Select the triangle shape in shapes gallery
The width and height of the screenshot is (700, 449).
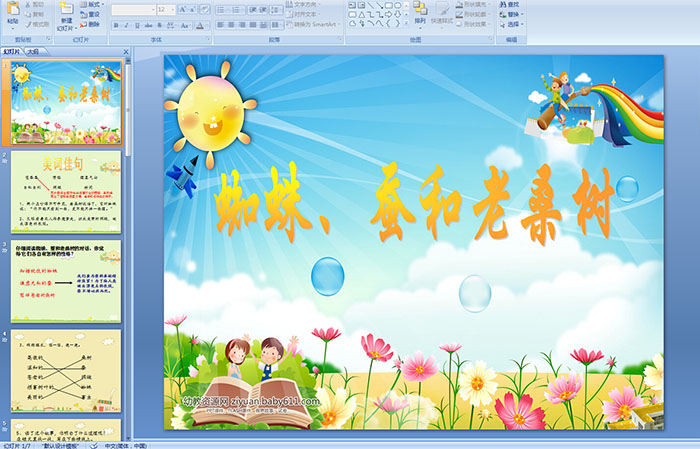pos(362,15)
